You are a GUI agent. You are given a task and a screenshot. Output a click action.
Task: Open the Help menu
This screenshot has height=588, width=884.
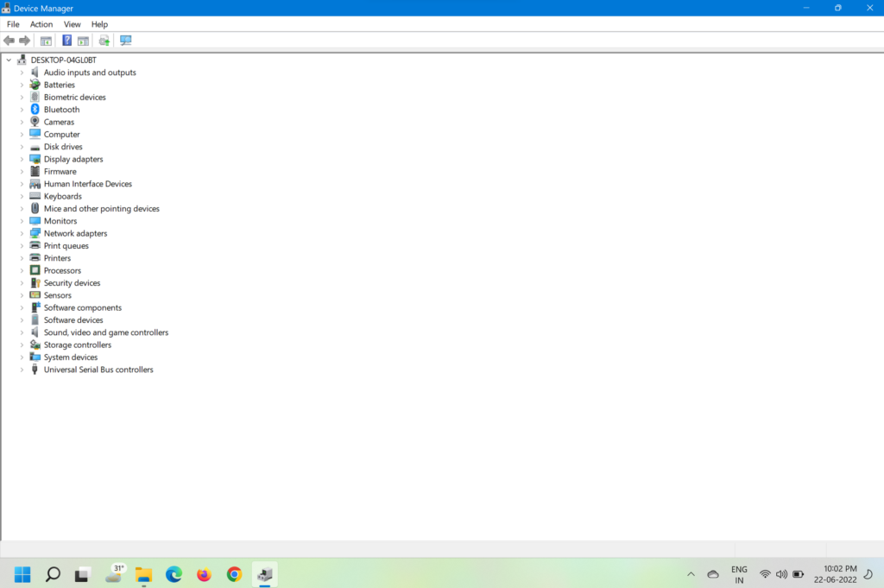(99, 24)
